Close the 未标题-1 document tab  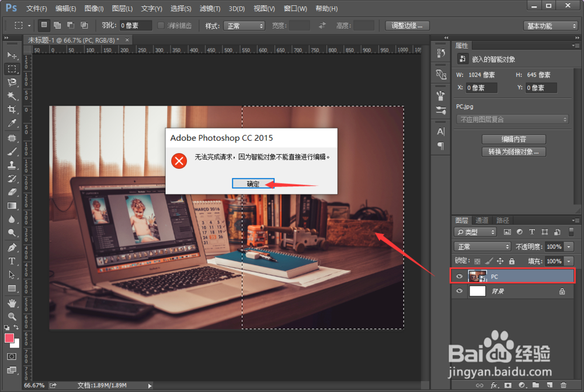(127, 40)
